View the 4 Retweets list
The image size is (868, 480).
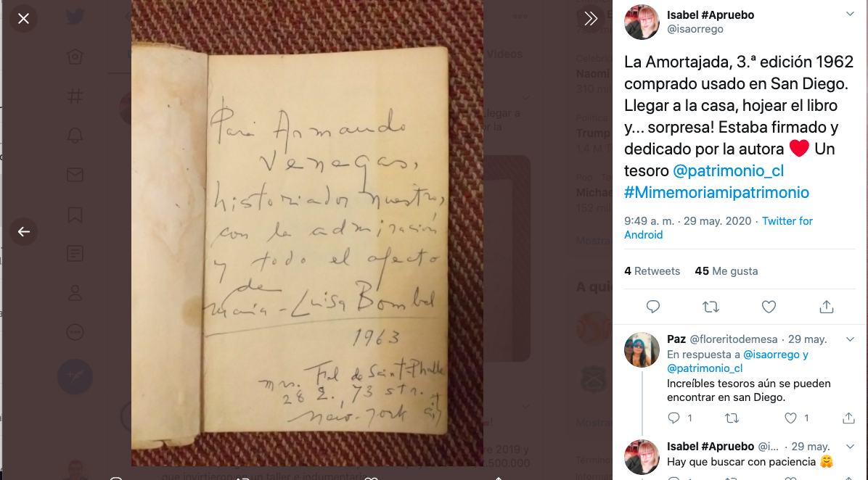[652, 271]
